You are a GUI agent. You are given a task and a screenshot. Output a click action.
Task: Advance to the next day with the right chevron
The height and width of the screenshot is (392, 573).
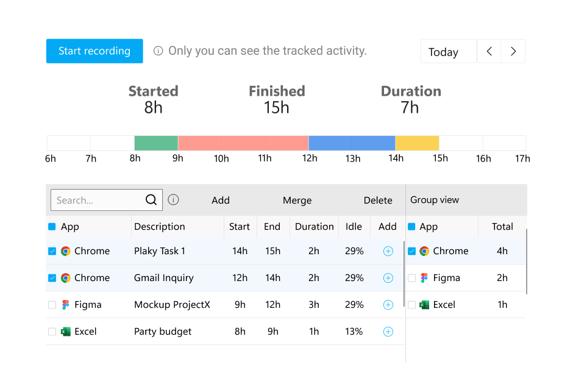[513, 51]
